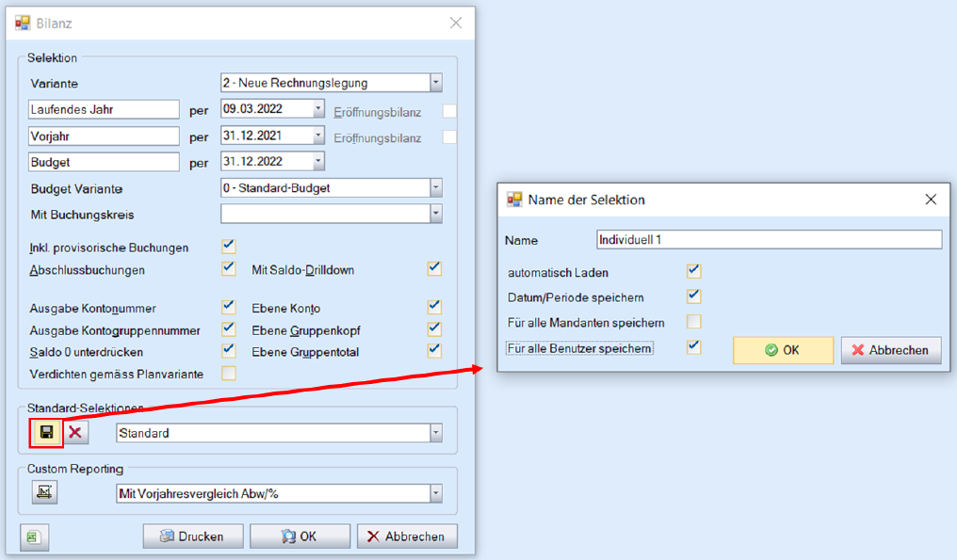Save the current selection via diskette icon
Image resolution: width=957 pixels, height=560 pixels.
coord(46,433)
